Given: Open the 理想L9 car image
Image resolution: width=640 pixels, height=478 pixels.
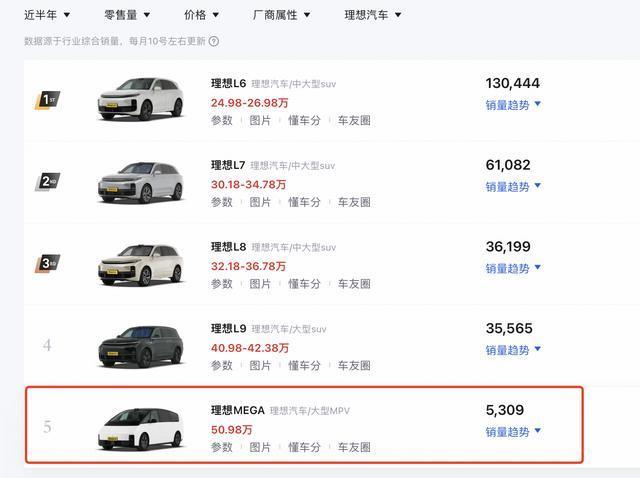Looking at the screenshot, I should 140,346.
